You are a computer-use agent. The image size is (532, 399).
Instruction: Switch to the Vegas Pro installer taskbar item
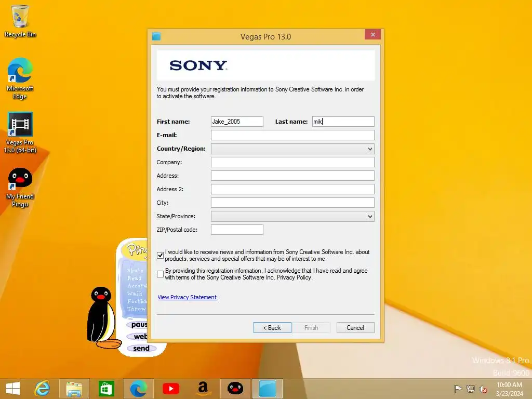click(268, 389)
